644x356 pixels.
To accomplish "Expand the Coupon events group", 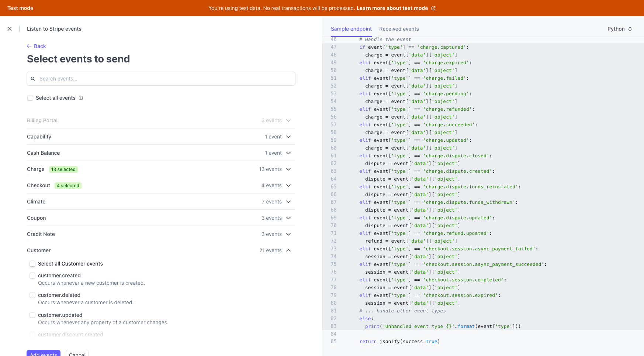I will coord(288,218).
